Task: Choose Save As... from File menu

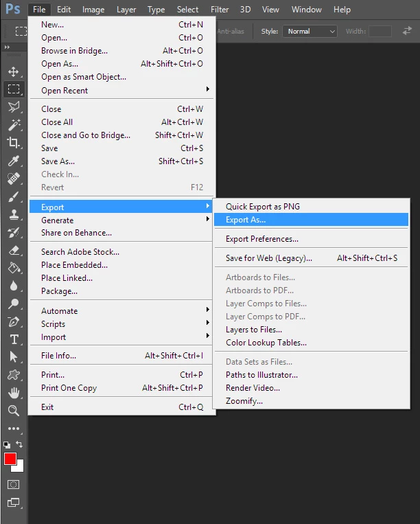Action: point(121,161)
